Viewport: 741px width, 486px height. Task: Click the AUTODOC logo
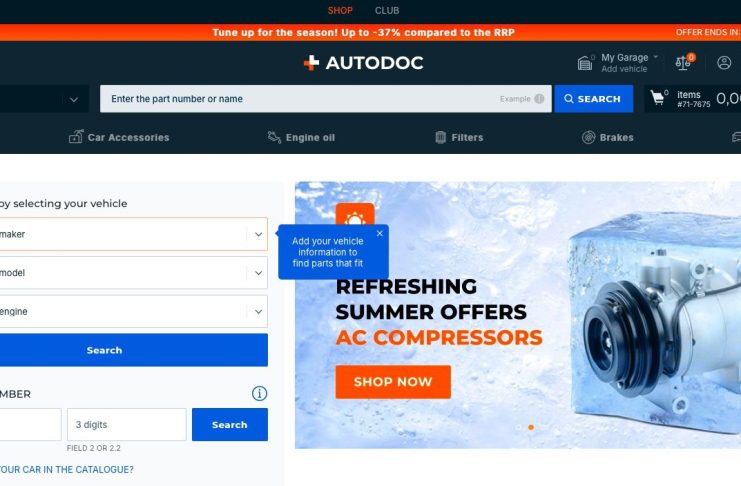coord(363,62)
